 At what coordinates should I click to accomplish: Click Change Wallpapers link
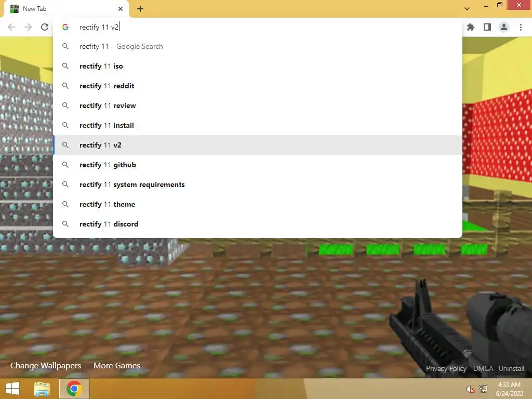click(x=46, y=366)
